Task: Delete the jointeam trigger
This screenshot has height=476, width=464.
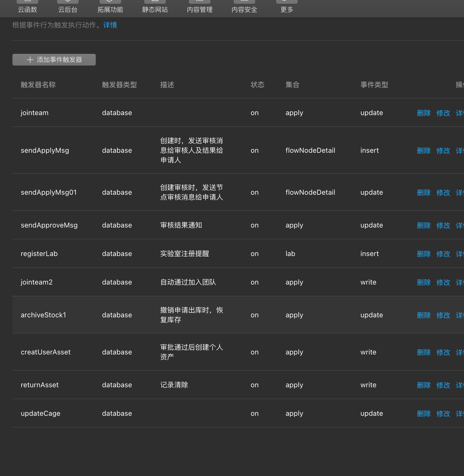Action: [x=424, y=113]
